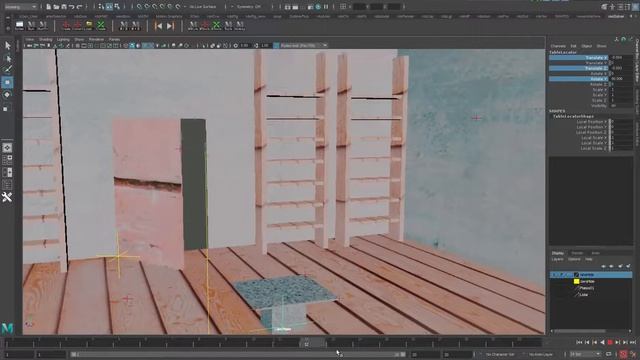The image size is (640, 360).
Task: Select the Scale X channel label
Action: 599,90
